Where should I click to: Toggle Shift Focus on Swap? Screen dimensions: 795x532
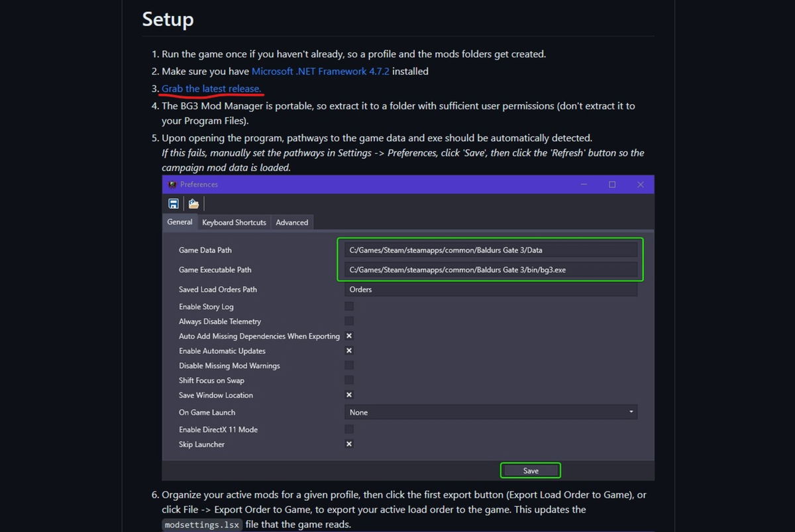pos(349,380)
